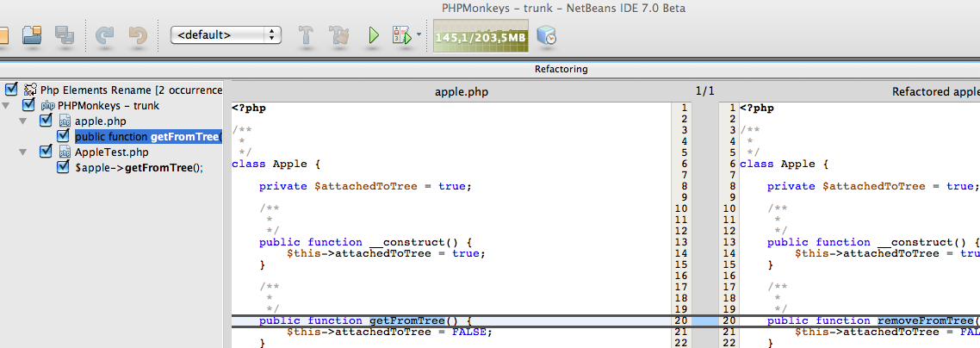
Task: Select Php Elements Rename root label
Action: click(x=131, y=90)
